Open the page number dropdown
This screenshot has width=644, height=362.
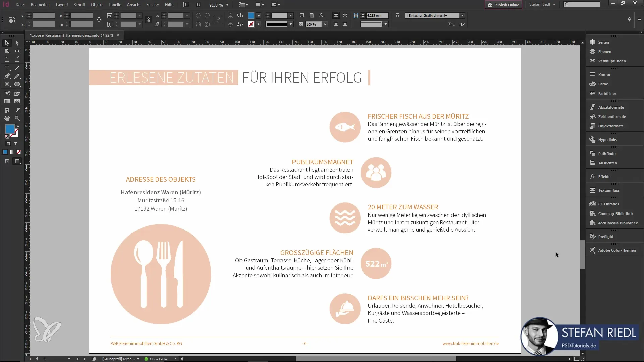pos(69,359)
